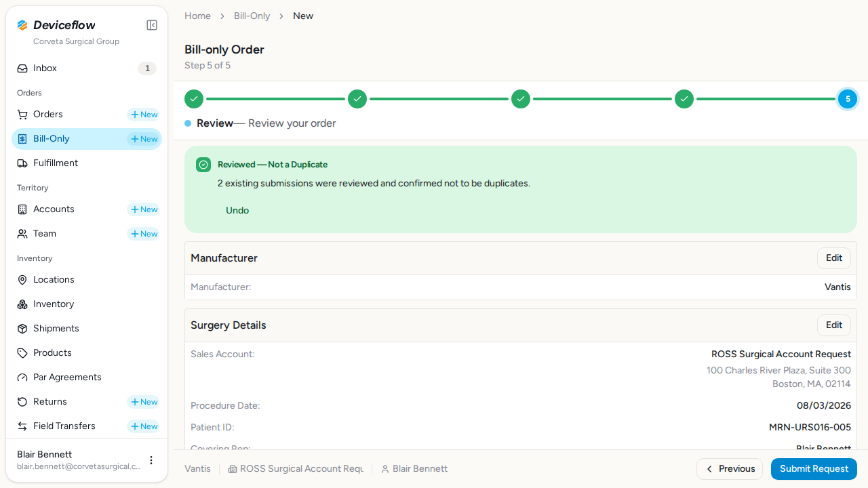Open the Fulfillment truck icon item
The image size is (868, 488).
87,163
